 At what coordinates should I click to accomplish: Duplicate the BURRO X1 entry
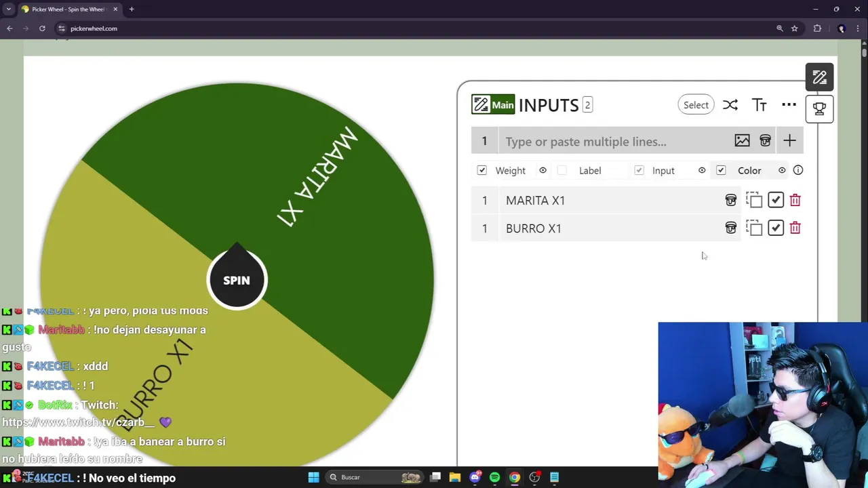[754, 228]
